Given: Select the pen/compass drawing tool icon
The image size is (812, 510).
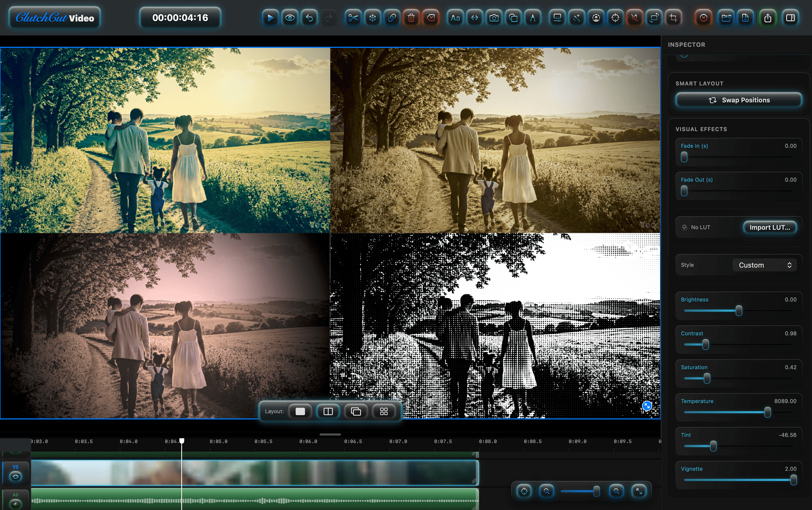Looking at the screenshot, I should point(532,18).
